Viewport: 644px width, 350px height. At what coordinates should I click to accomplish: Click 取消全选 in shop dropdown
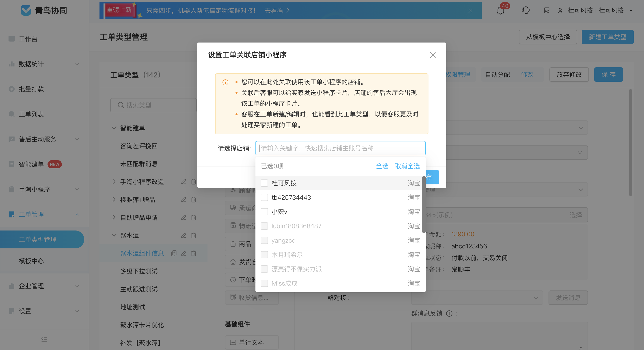point(407,166)
